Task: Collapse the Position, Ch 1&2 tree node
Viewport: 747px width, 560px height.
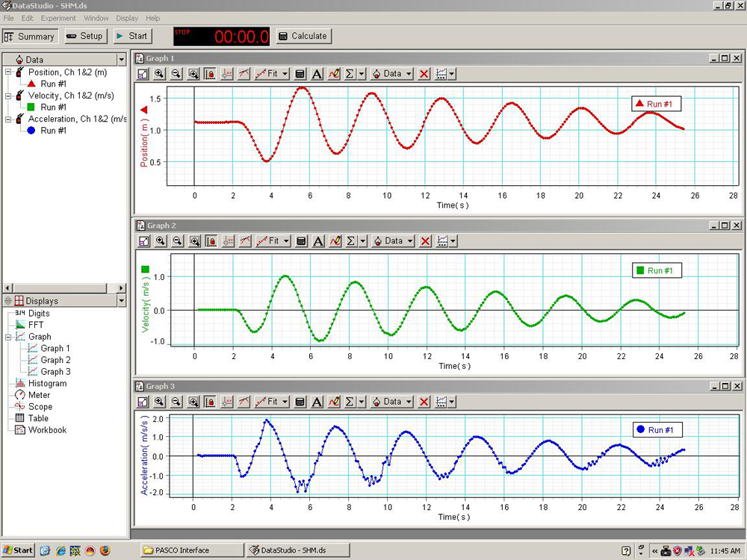Action: tap(8, 72)
